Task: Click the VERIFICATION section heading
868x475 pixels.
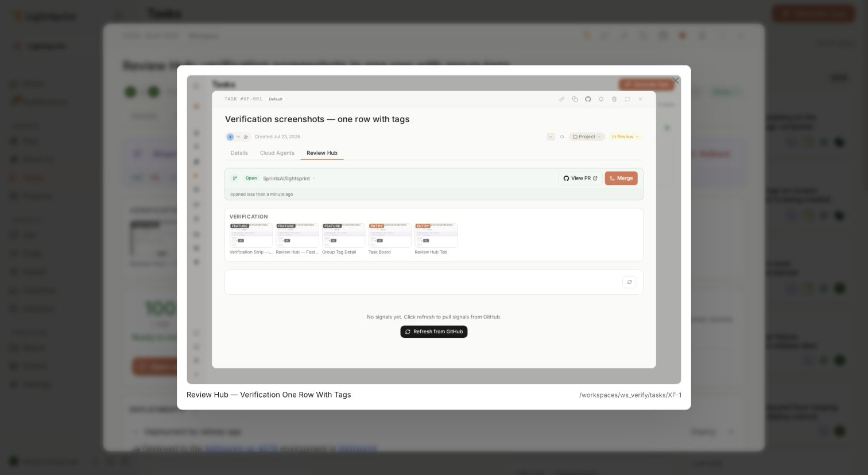Action: (x=249, y=217)
